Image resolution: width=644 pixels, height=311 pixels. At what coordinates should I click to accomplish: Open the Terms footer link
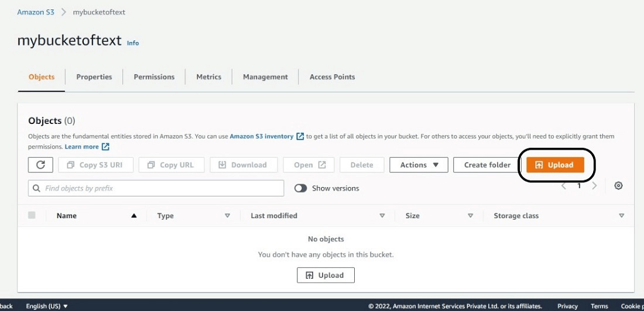(600, 306)
